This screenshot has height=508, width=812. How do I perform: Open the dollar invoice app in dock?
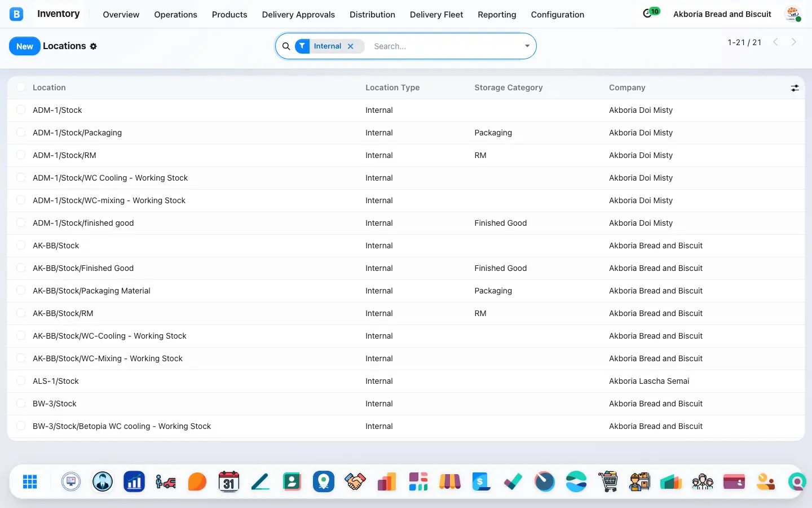pyautogui.click(x=482, y=481)
